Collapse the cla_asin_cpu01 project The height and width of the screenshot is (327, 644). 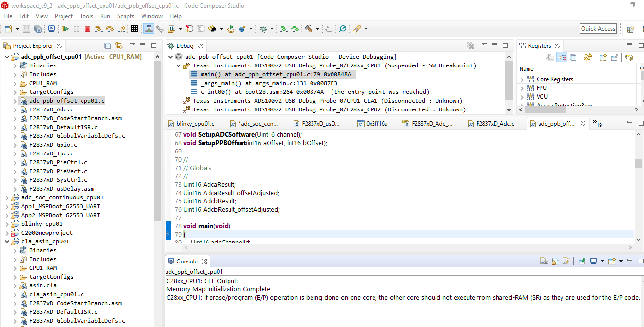click(6, 241)
